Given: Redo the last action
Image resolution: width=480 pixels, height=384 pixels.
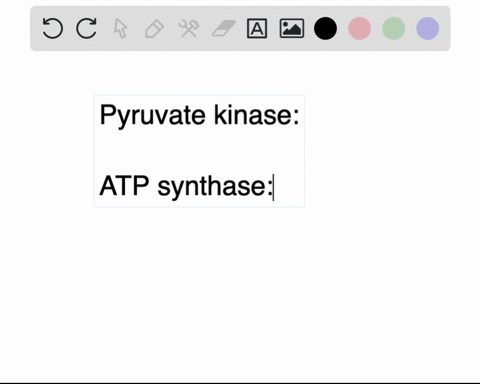Looking at the screenshot, I should click(86, 28).
